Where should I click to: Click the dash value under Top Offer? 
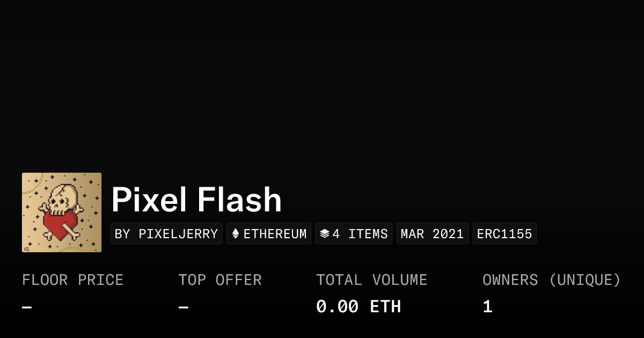(184, 307)
